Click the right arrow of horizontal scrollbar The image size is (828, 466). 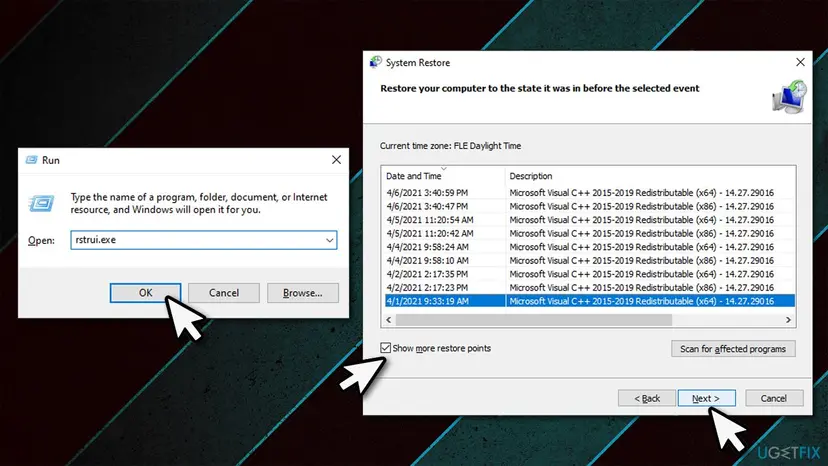click(x=788, y=320)
